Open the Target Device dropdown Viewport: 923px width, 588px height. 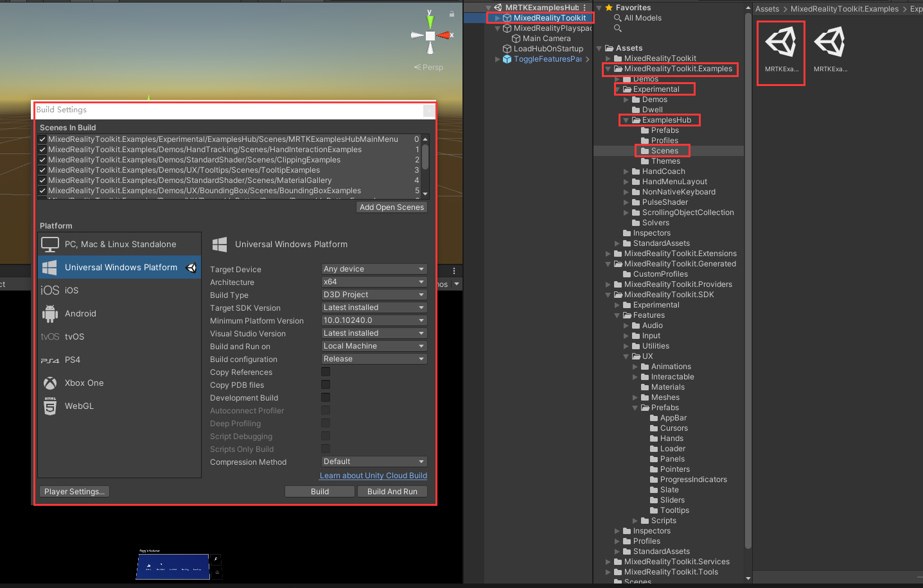point(374,268)
